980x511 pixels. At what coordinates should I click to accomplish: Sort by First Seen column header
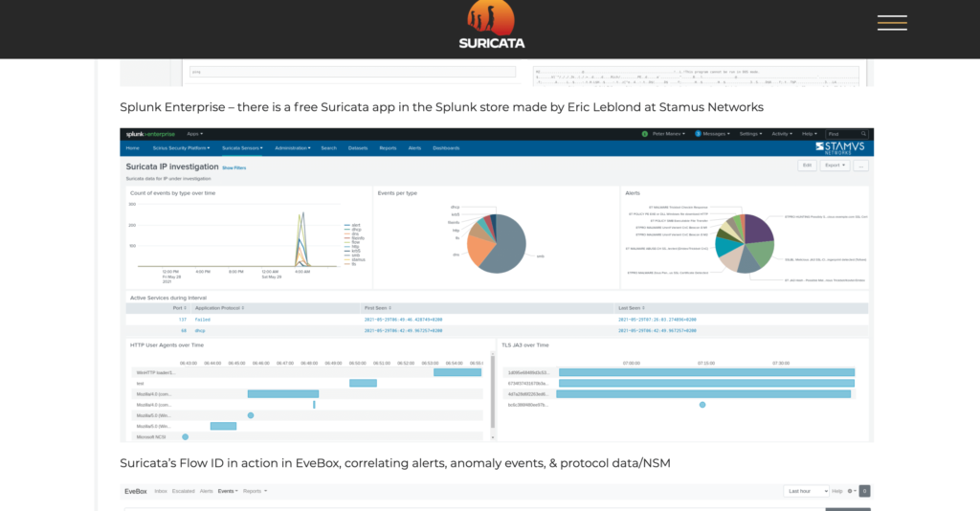[377, 308]
